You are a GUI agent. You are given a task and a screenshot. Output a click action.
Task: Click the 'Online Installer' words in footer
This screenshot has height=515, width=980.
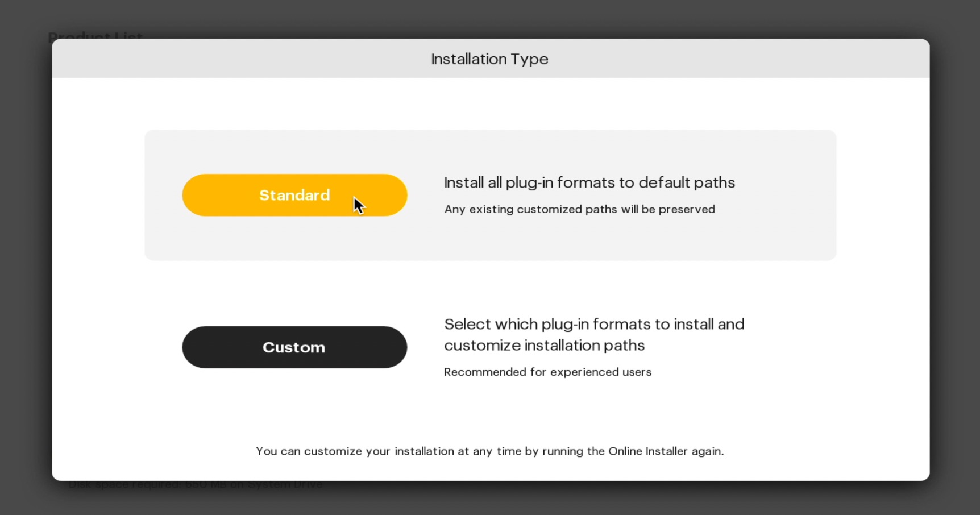[x=648, y=451]
